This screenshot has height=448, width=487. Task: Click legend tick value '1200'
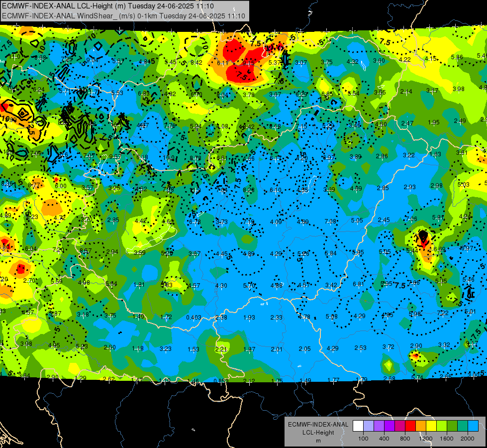click(426, 439)
